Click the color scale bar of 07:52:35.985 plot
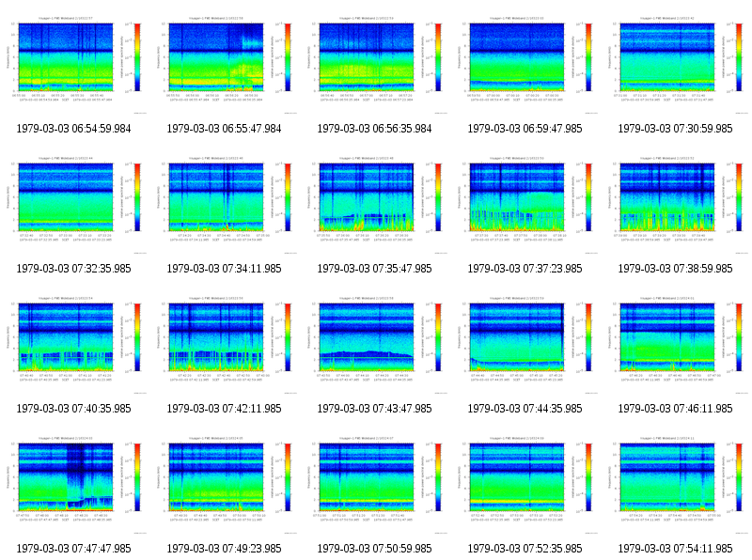Viewport: 752px width, 560px height. [588, 477]
